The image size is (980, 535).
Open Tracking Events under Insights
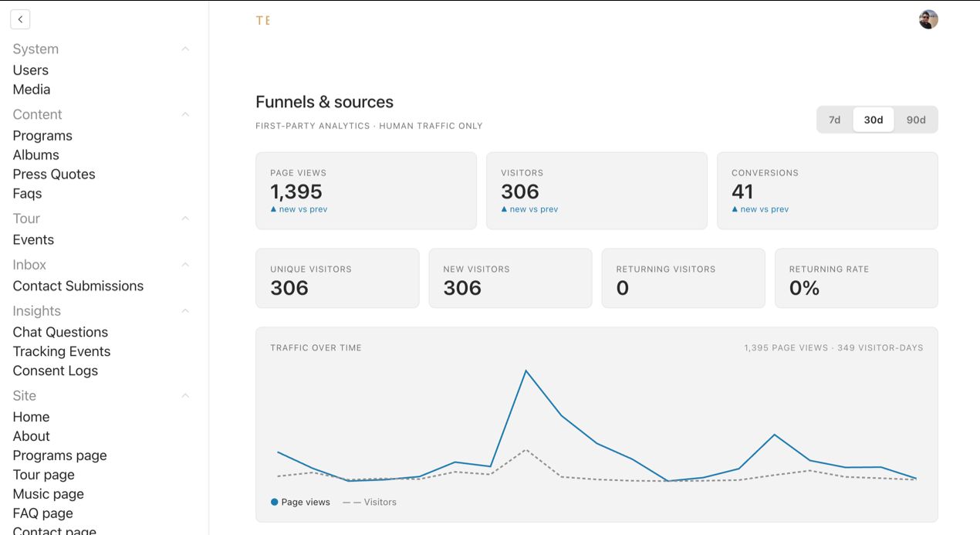62,351
